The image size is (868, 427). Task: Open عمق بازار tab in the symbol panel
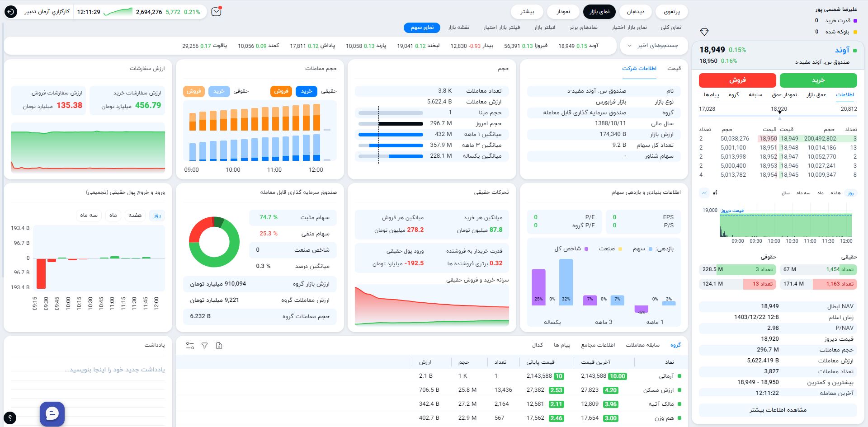click(816, 95)
